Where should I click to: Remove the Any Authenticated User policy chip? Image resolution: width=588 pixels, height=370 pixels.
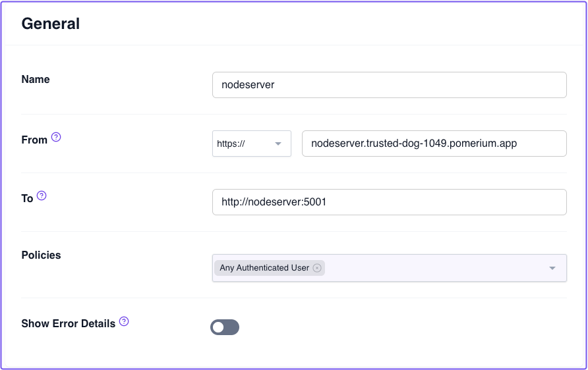point(317,268)
